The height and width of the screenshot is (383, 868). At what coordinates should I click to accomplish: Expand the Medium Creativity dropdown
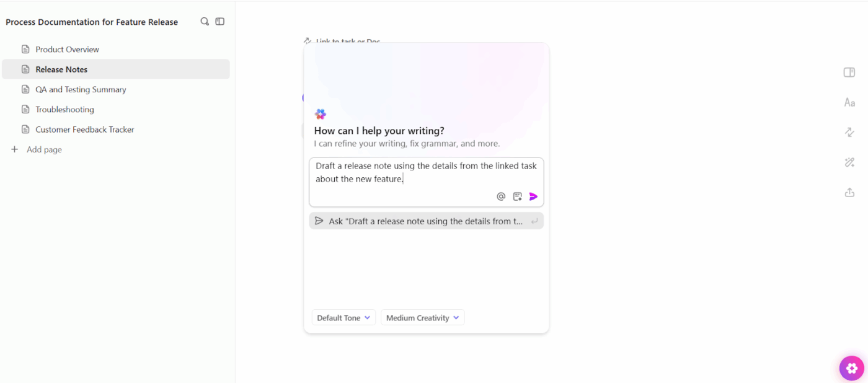422,318
